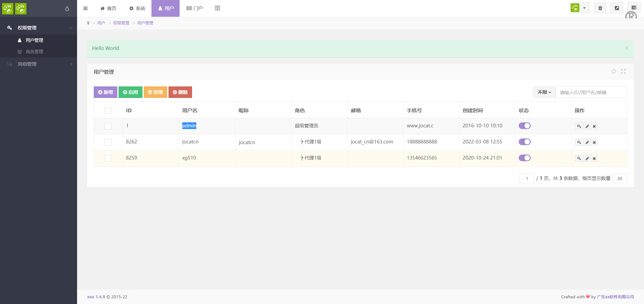Open the 不限 filter dropdown
This screenshot has width=644, height=304.
[544, 92]
